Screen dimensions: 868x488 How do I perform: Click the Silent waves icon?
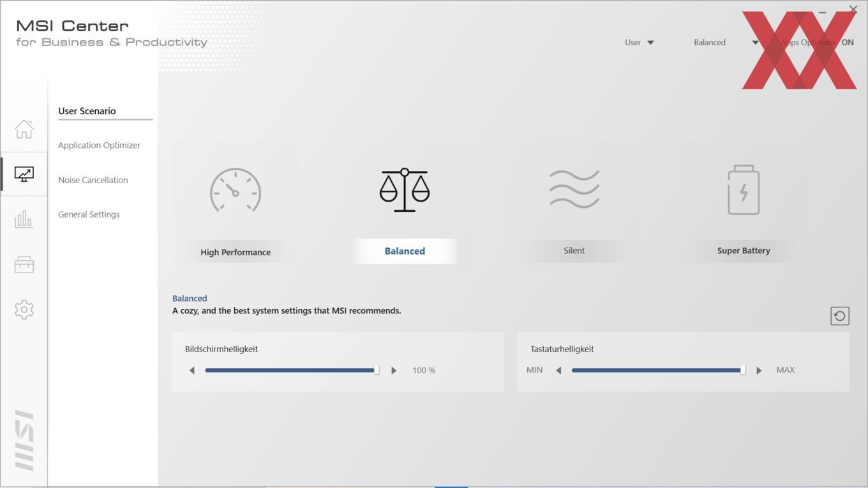[574, 189]
